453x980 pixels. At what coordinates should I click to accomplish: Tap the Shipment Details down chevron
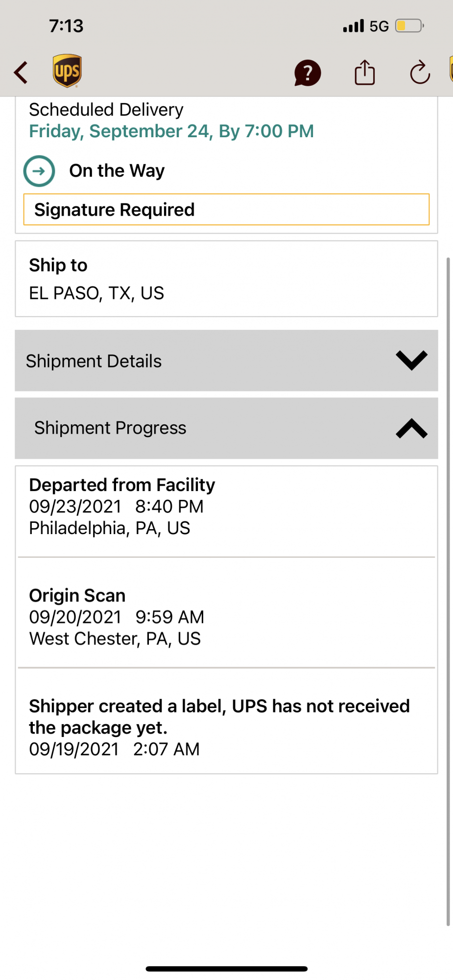(x=411, y=361)
